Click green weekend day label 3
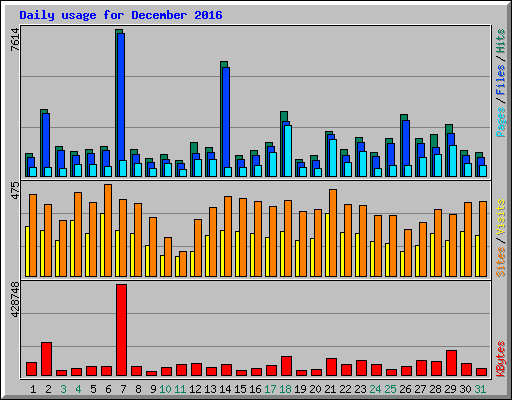Screen dimensions: 512x400 63,389
